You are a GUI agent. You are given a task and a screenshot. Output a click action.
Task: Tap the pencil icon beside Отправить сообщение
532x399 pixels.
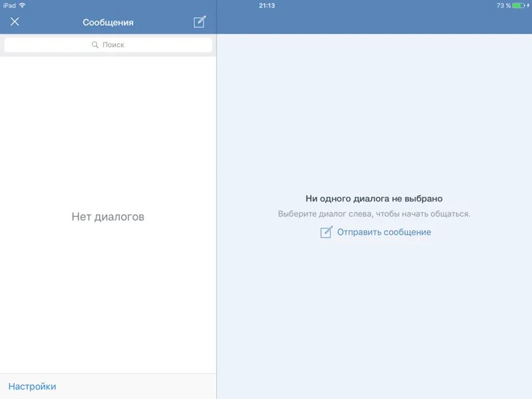point(327,232)
